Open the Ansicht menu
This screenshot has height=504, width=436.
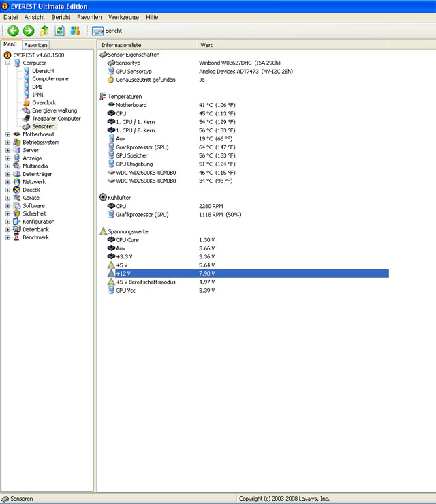pos(34,17)
